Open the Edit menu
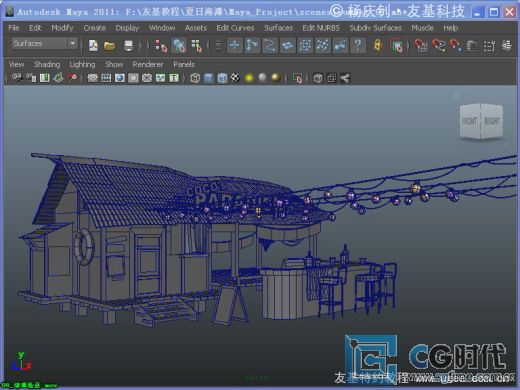520x390 pixels. (35, 28)
